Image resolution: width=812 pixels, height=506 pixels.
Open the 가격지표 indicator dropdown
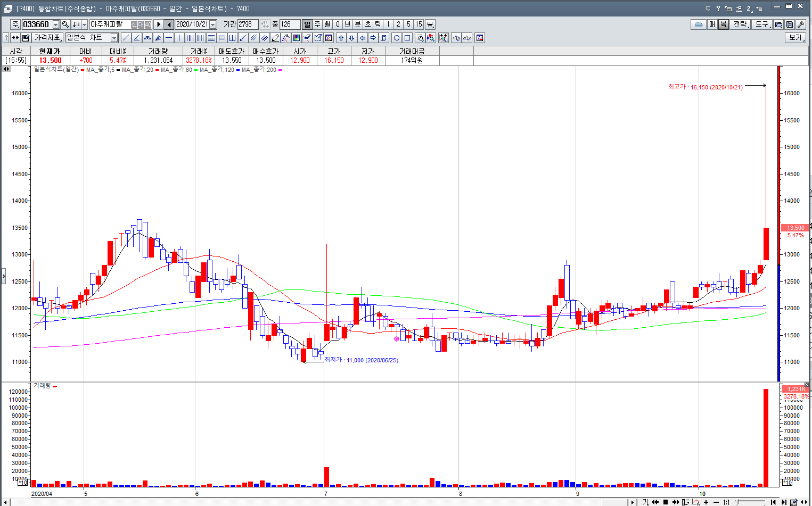coord(47,38)
